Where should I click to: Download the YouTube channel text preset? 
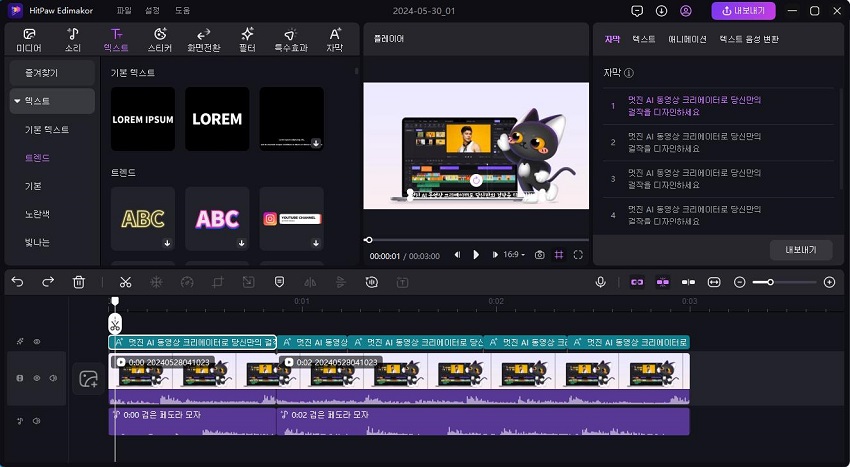316,244
